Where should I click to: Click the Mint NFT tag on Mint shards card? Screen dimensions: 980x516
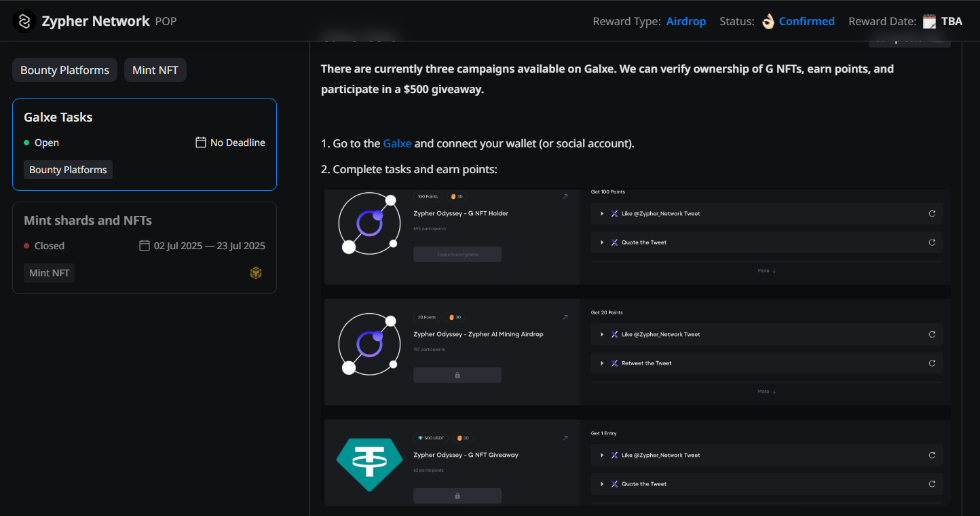tap(50, 273)
